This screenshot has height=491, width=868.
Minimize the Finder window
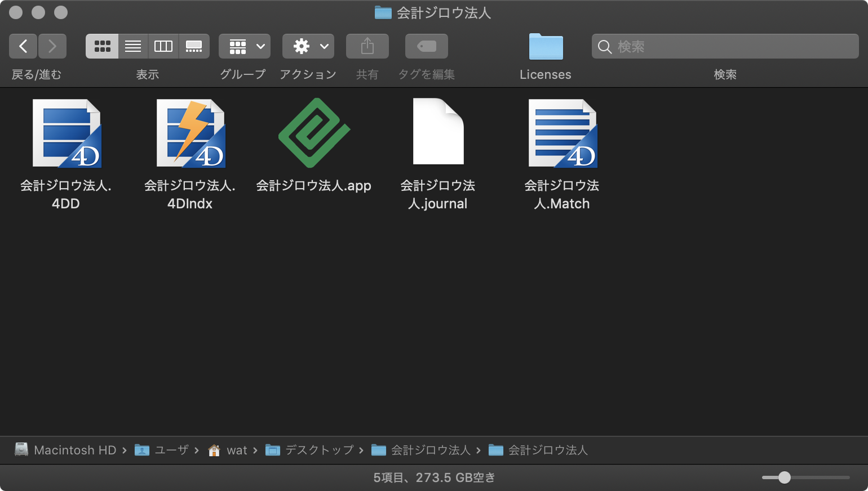tap(38, 12)
